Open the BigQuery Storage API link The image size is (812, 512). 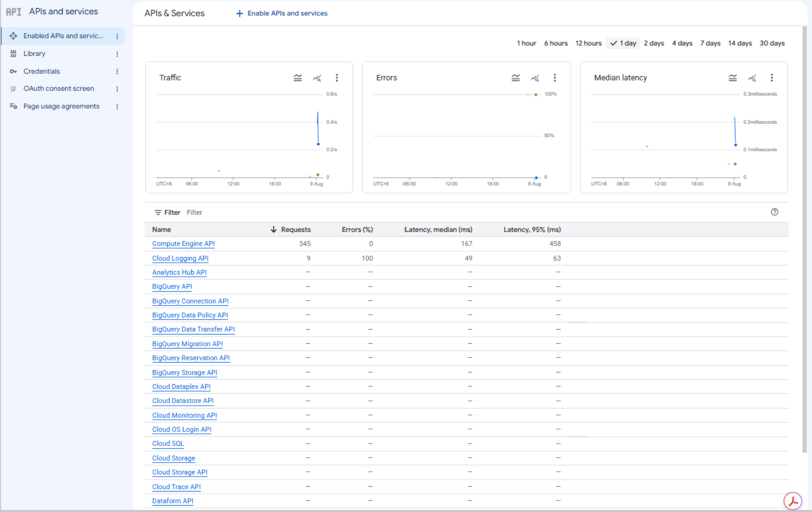tap(185, 372)
